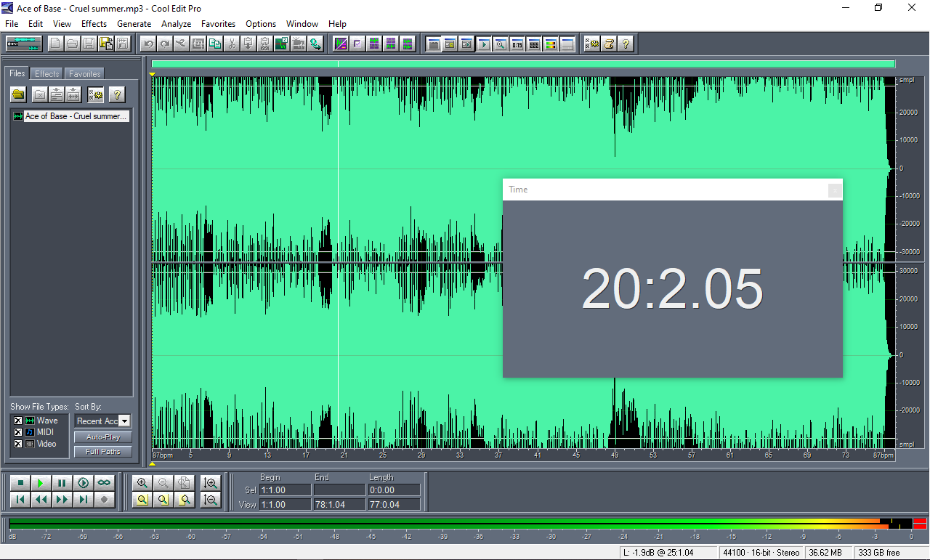
Task: Open the Files panel help question mark
Action: point(116,94)
